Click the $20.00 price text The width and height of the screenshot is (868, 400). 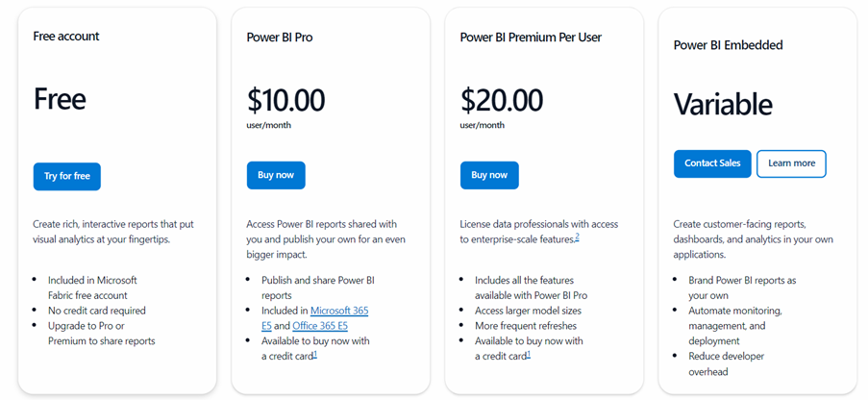click(x=502, y=100)
